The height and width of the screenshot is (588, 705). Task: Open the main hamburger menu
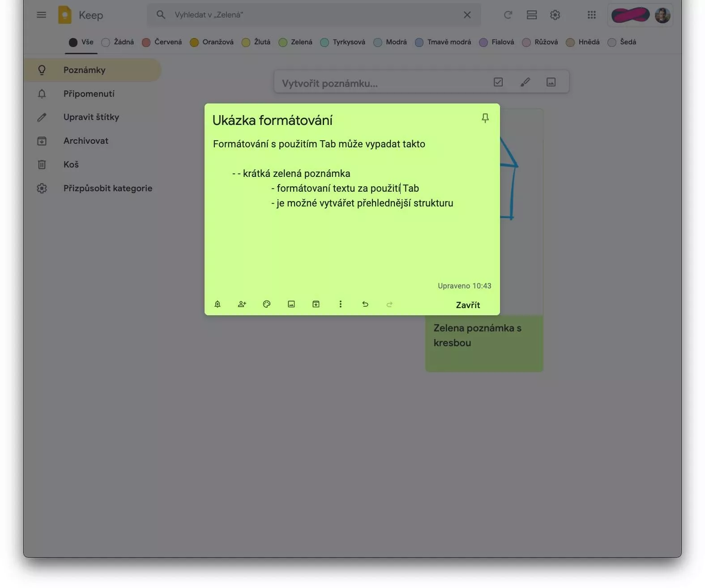41,15
